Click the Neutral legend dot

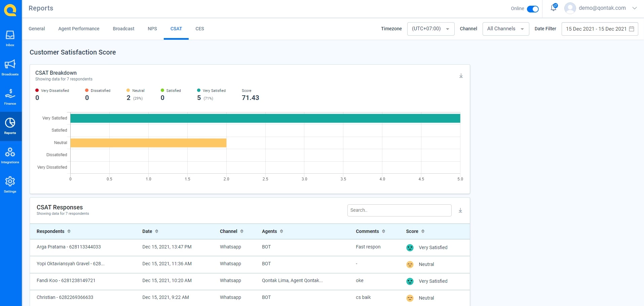point(128,90)
